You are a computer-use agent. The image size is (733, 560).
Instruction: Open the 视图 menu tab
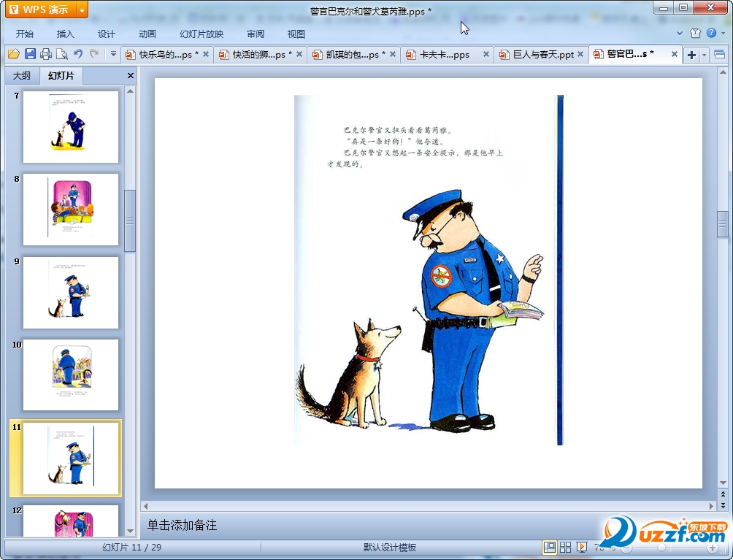click(296, 34)
